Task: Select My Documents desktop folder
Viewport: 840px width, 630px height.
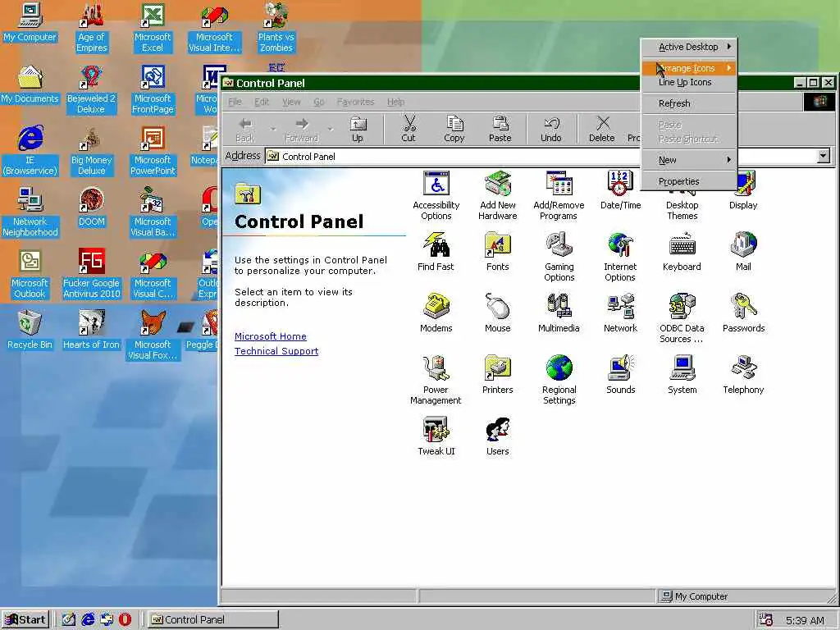Action: (x=30, y=84)
